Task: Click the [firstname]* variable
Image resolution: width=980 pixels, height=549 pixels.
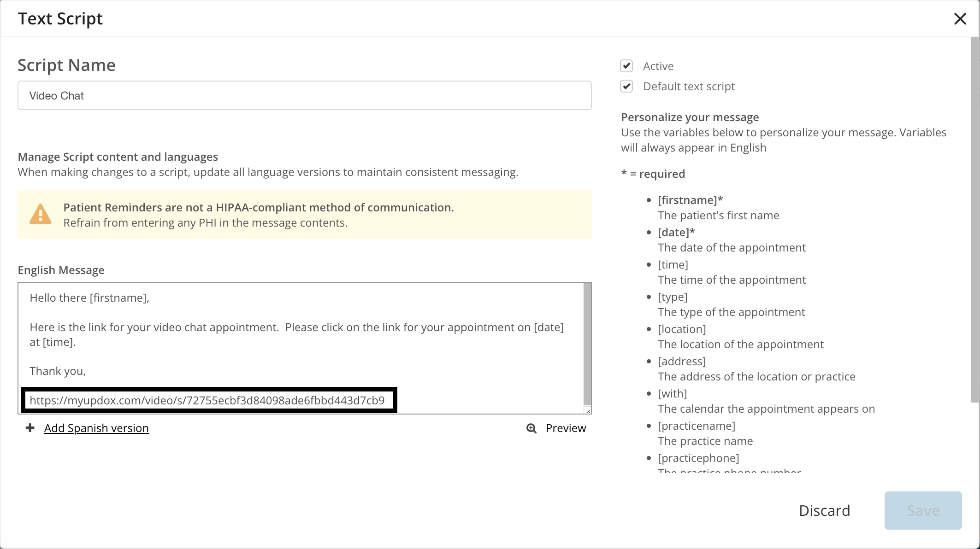Action: (x=690, y=200)
